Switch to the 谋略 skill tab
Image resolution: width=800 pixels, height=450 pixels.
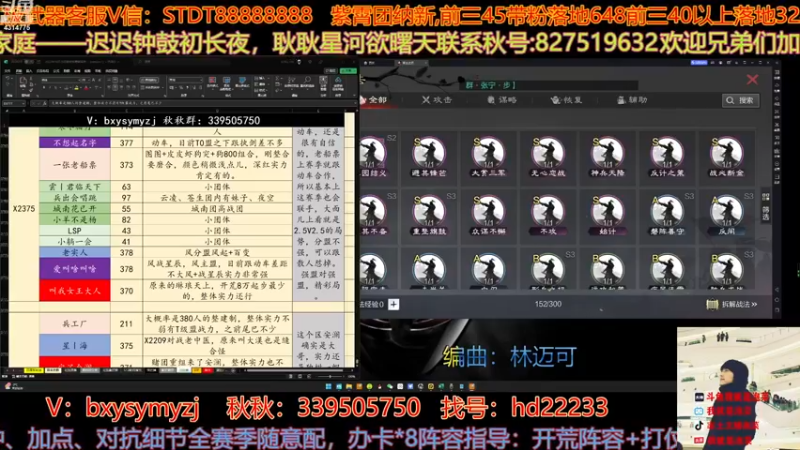click(x=502, y=100)
